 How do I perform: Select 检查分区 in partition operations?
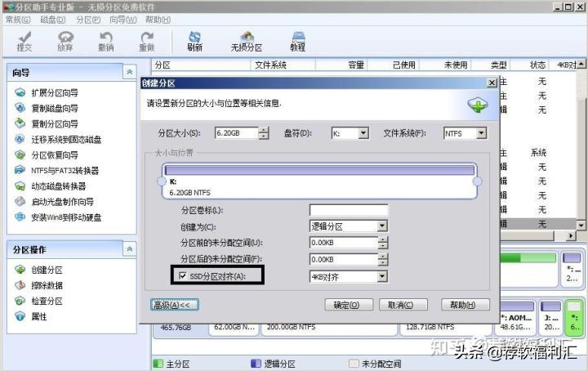pos(38,301)
